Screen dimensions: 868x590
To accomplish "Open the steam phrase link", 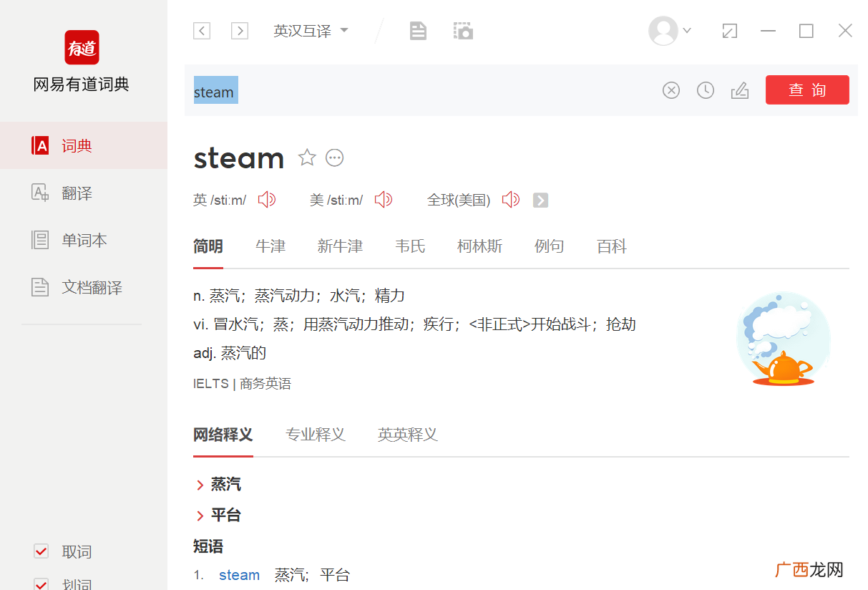I will (x=239, y=575).
